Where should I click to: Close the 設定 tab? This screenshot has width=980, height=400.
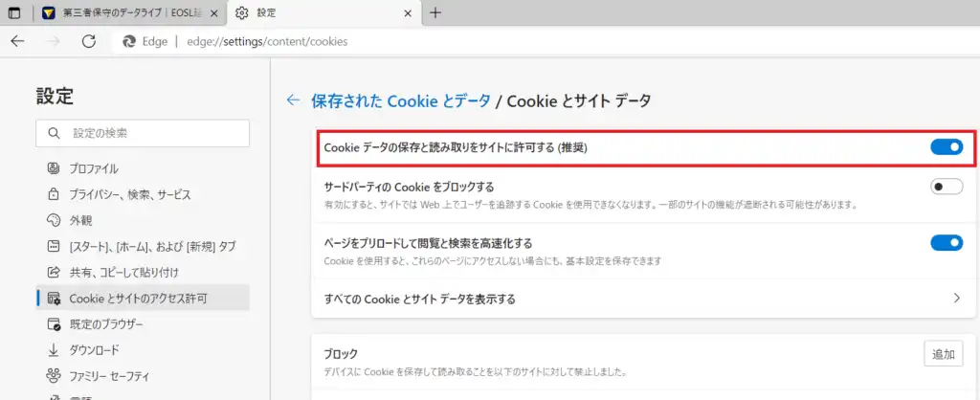click(408, 13)
